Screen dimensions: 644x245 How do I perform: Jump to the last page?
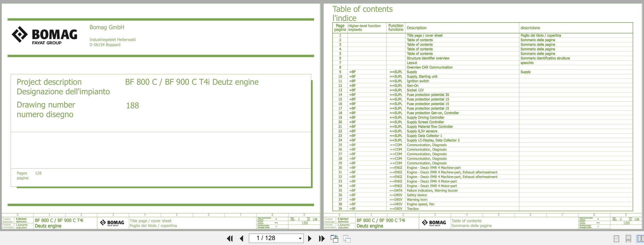click(x=322, y=238)
